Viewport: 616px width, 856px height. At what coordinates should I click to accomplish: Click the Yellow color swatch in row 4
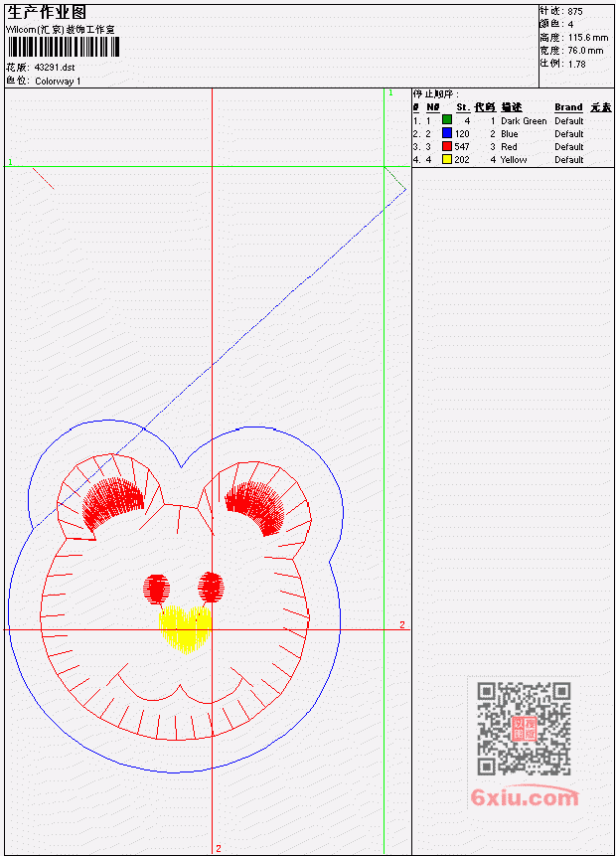pyautogui.click(x=447, y=159)
